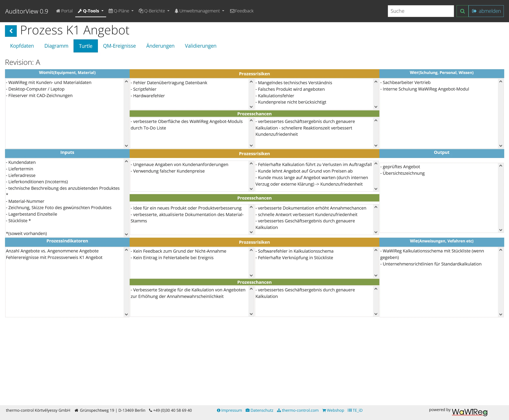Click the WaWiReg logo in footer
The height and width of the screenshot is (420, 509).
470,412
